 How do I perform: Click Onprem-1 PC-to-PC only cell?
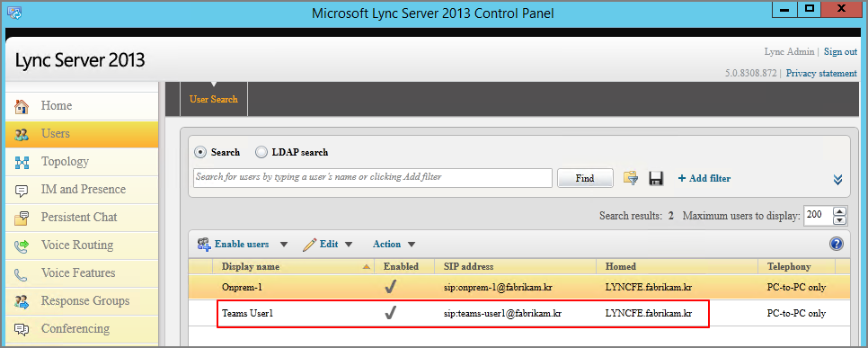[x=796, y=288]
